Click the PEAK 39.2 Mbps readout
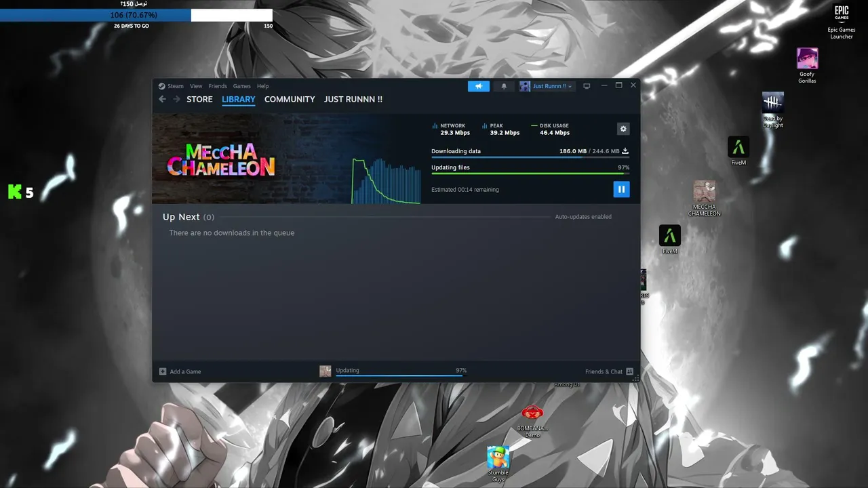Screen dimensions: 868x488 (501, 129)
